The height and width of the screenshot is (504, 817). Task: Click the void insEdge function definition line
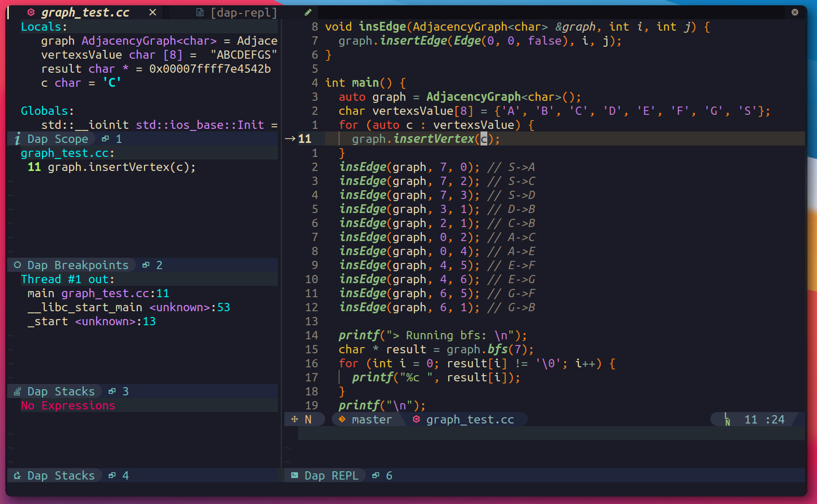point(518,26)
